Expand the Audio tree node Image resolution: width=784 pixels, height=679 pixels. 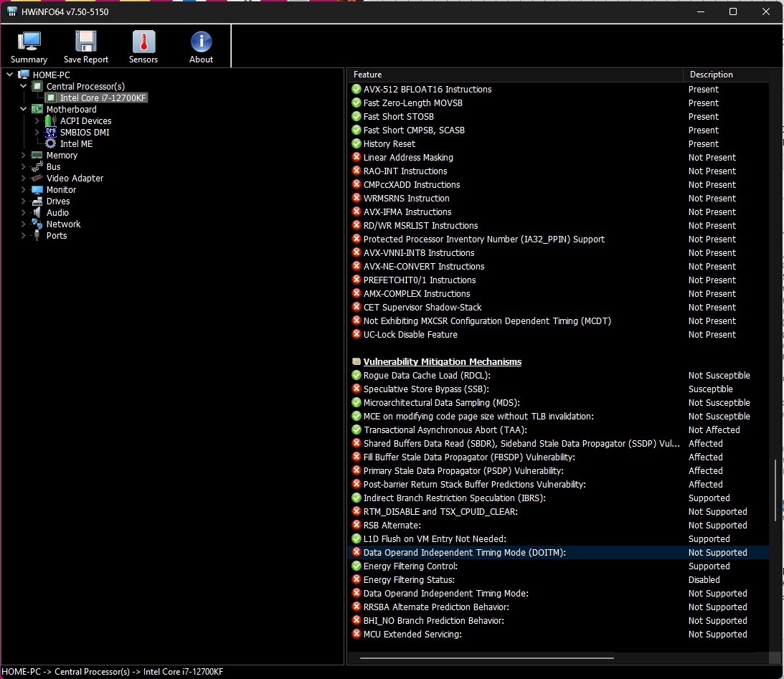pyautogui.click(x=24, y=213)
